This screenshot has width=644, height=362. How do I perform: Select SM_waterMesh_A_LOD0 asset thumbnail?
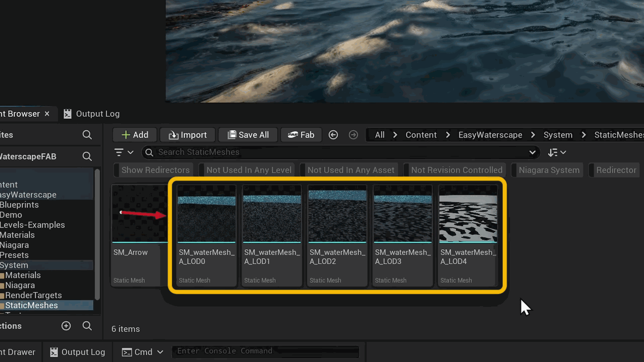click(206, 214)
